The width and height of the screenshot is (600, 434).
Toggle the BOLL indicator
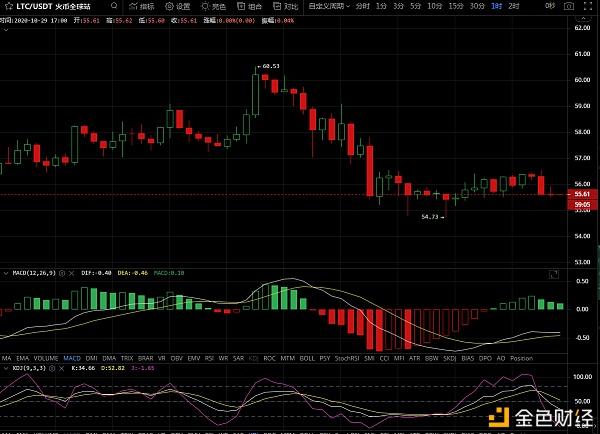[307, 358]
